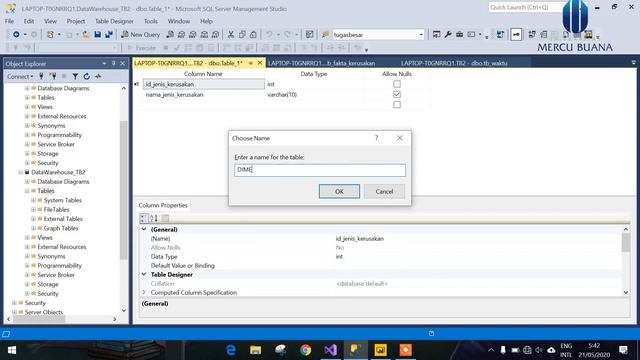The width and height of the screenshot is (640, 360).
Task: Click the Disconnect plug icon in Object Explorer
Action: [x=53, y=76]
